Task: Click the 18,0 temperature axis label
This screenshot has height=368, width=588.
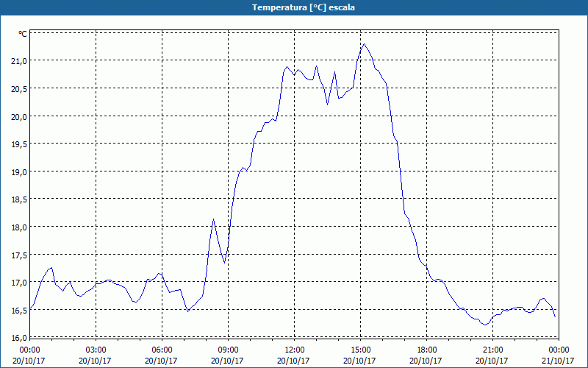Action: pos(19,227)
